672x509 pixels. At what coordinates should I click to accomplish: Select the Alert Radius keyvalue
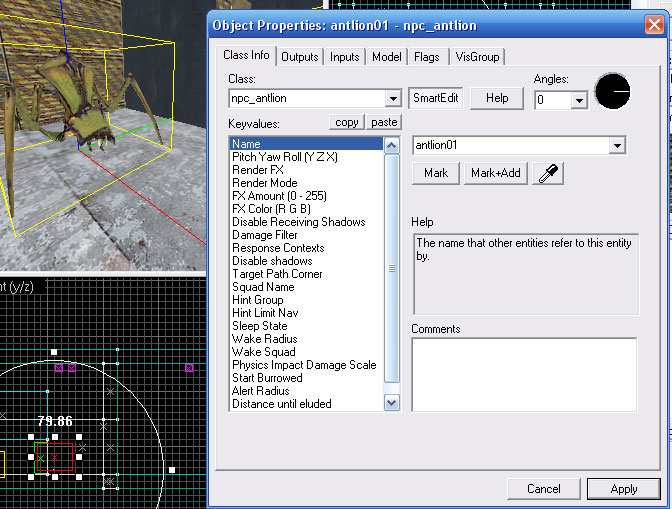click(306, 391)
